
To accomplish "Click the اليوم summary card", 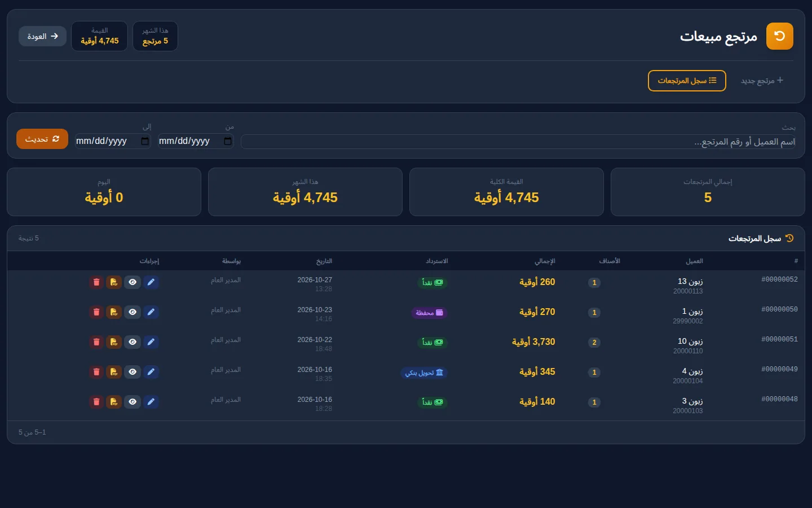I will point(104,192).
